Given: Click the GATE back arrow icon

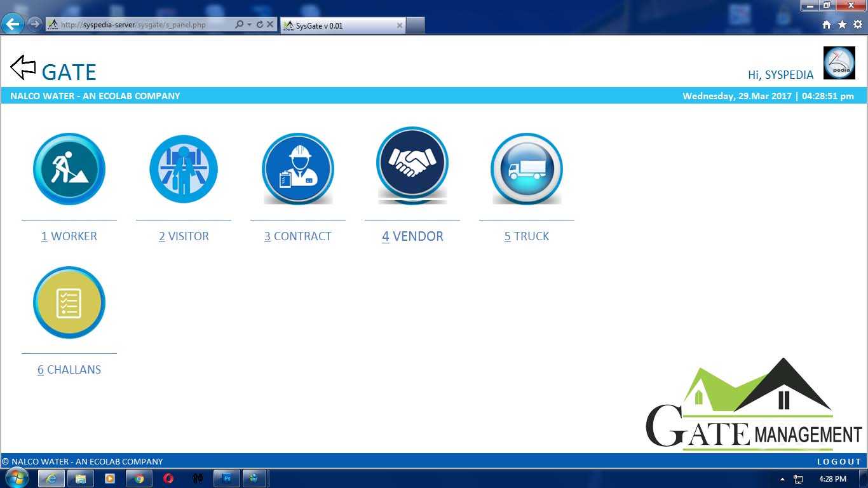Looking at the screenshot, I should click(24, 67).
